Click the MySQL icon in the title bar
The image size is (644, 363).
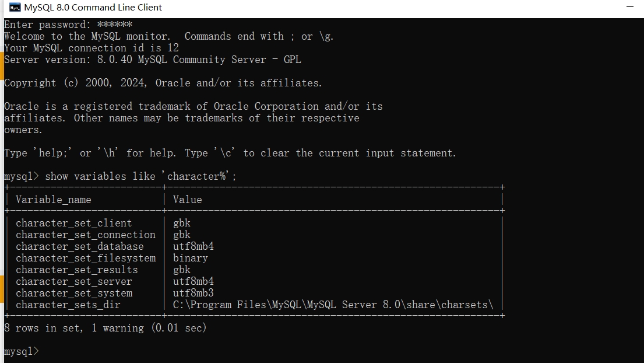coord(15,8)
